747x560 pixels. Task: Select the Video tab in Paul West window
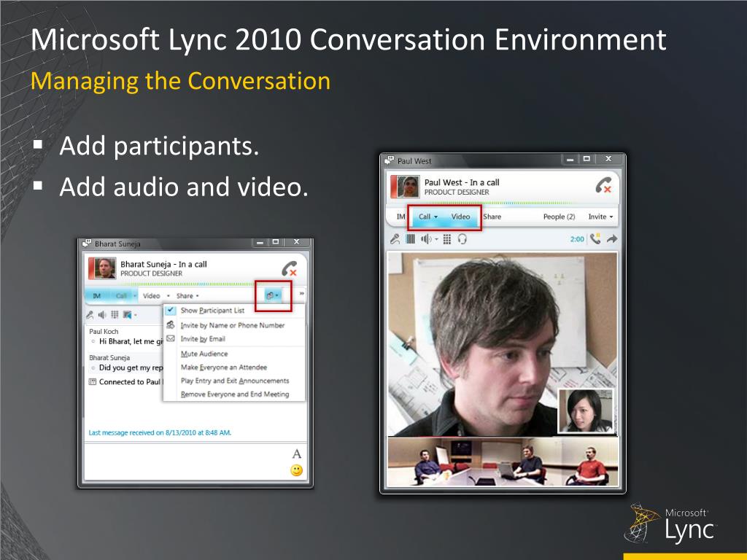pyautogui.click(x=460, y=217)
